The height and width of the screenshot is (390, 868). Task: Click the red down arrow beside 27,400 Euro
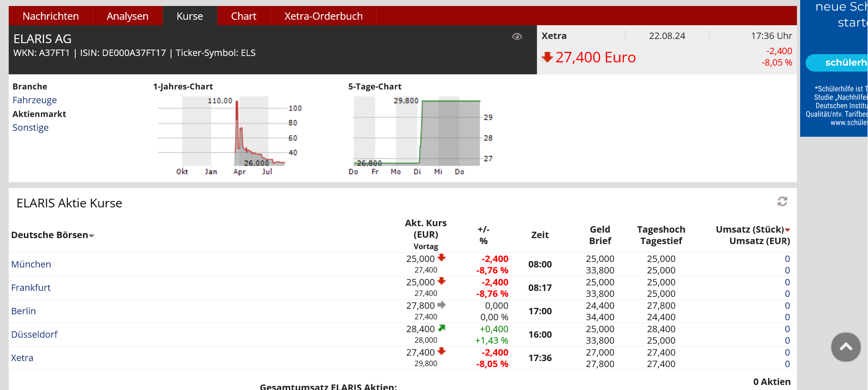click(547, 57)
